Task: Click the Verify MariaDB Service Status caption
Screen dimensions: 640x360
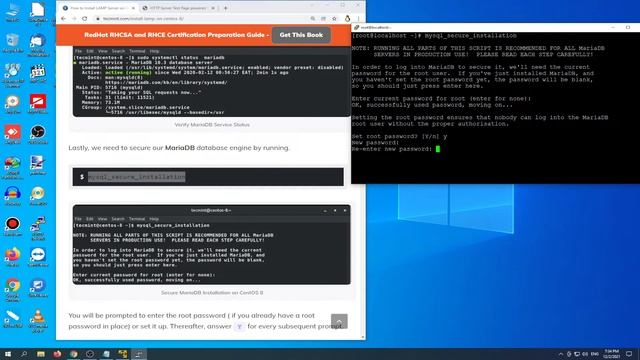Action: (212, 124)
